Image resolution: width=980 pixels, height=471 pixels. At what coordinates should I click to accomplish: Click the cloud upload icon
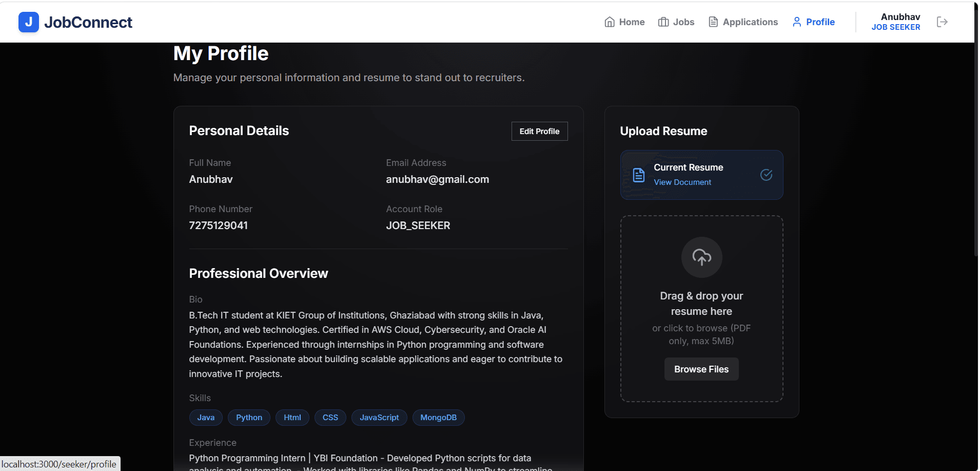701,257
